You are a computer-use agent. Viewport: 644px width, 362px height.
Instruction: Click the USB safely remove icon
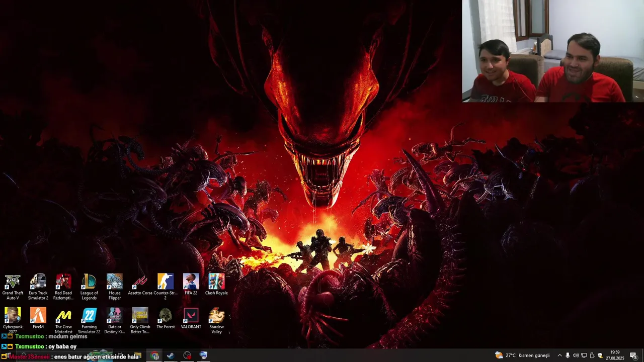(592, 355)
